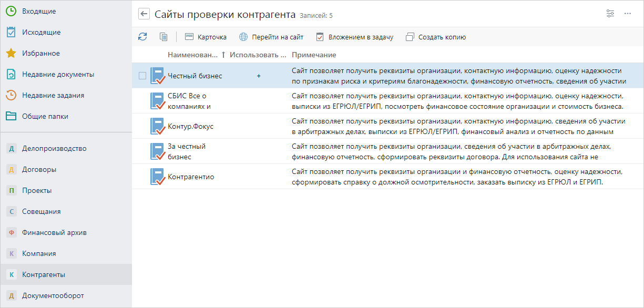Select the Контрагентио document icon

click(158, 177)
